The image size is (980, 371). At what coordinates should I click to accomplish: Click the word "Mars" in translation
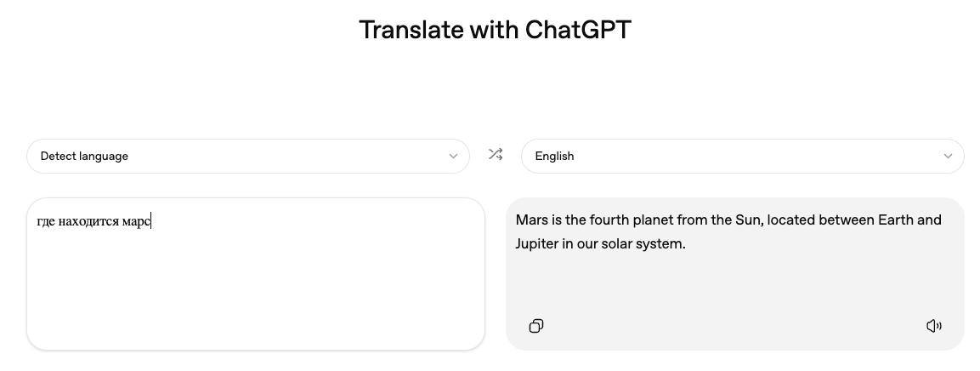coord(532,220)
